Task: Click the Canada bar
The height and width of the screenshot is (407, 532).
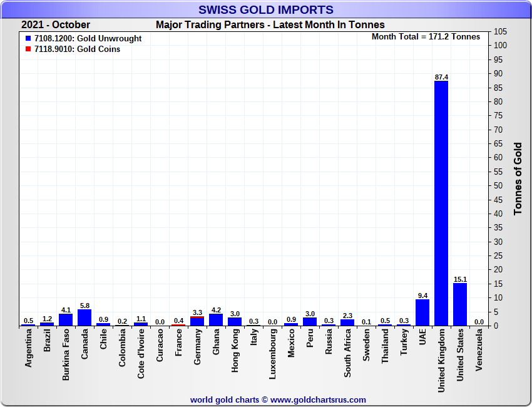Action: 84,317
